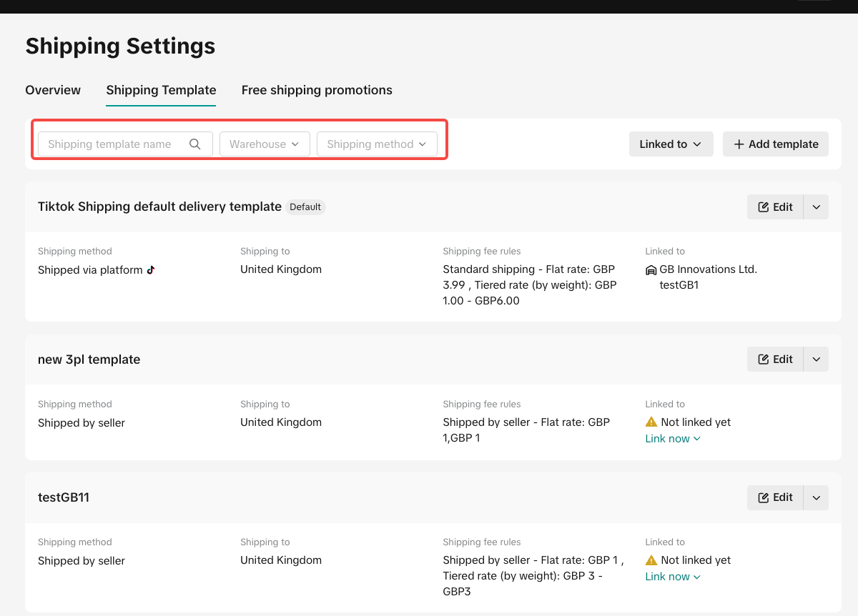Expand the Warehouse filter dropdown
The image size is (858, 616).
coord(265,144)
